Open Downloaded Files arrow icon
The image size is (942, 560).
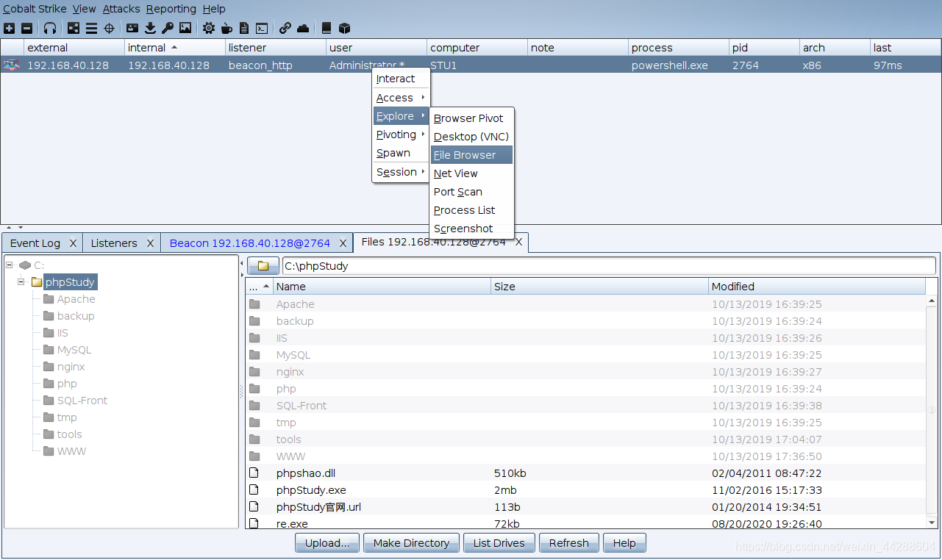150,29
